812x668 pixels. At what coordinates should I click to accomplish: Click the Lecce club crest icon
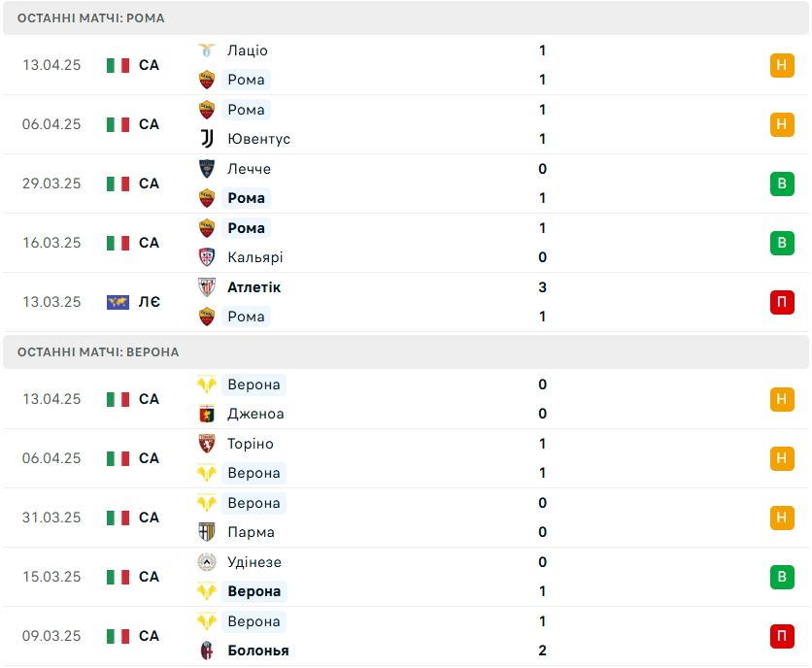[207, 169]
